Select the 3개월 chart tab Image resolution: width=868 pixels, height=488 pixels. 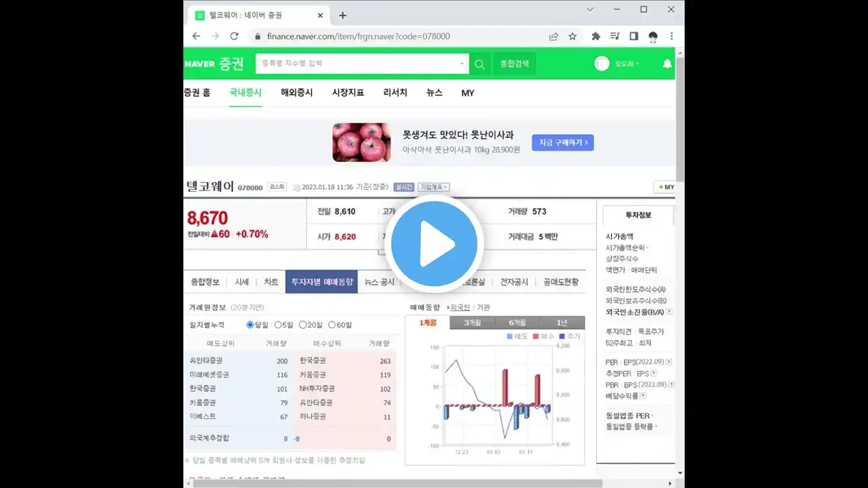(473, 323)
